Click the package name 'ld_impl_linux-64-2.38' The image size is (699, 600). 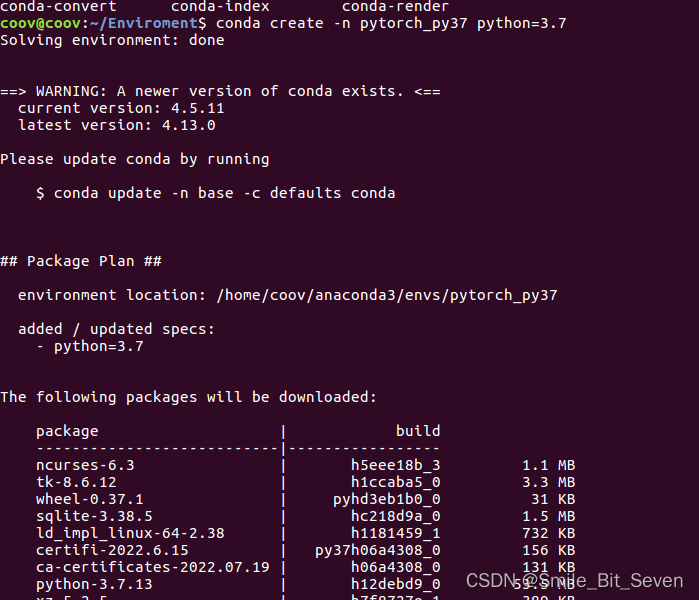pyautogui.click(x=130, y=533)
